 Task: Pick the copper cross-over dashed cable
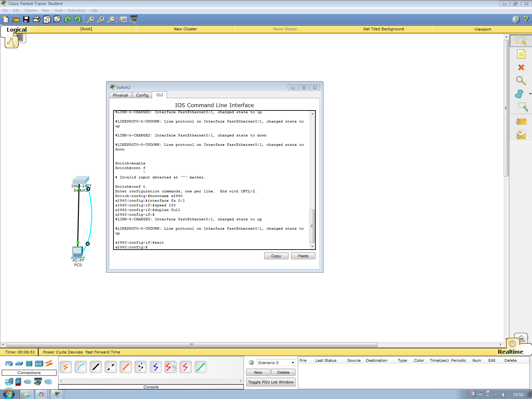point(111,367)
